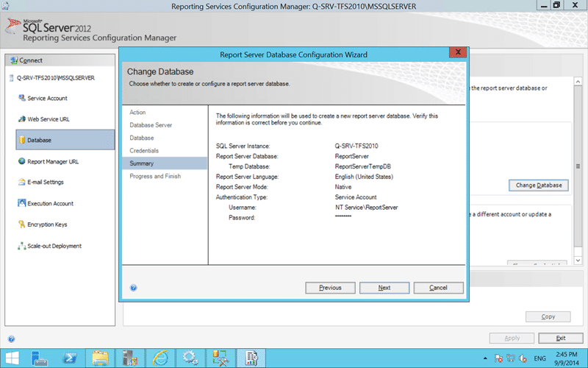Click the Copy button
588x368 pixels.
coord(548,316)
